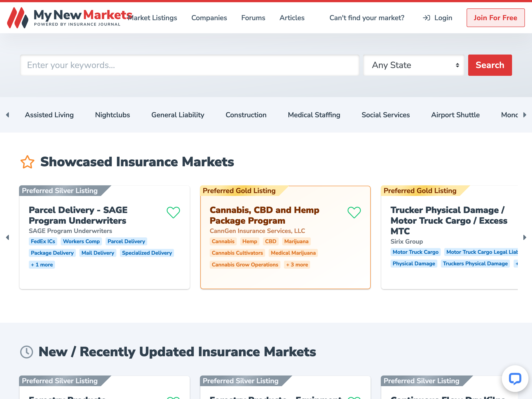Open the Any State dropdown

click(414, 65)
